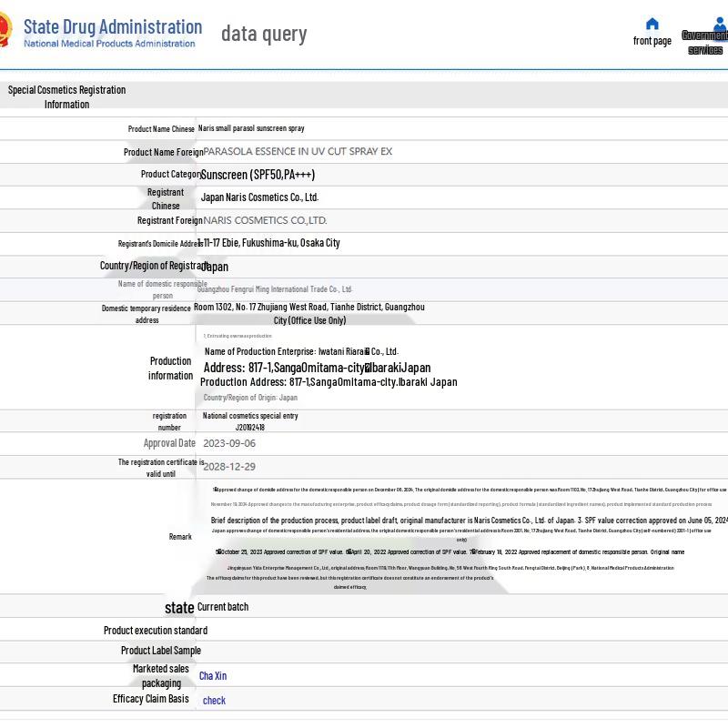Select the Brief description of production process remark
This screenshot has width=728, height=728.
pyautogui.click(x=470, y=521)
